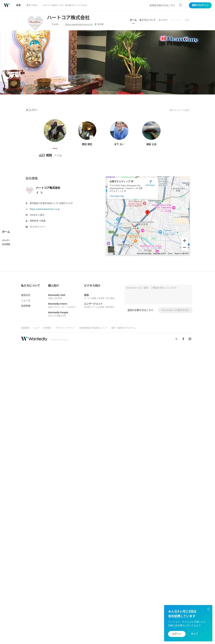The width and height of the screenshot is (215, 644).
Task: Click Report a map error link
Action: point(182,254)
